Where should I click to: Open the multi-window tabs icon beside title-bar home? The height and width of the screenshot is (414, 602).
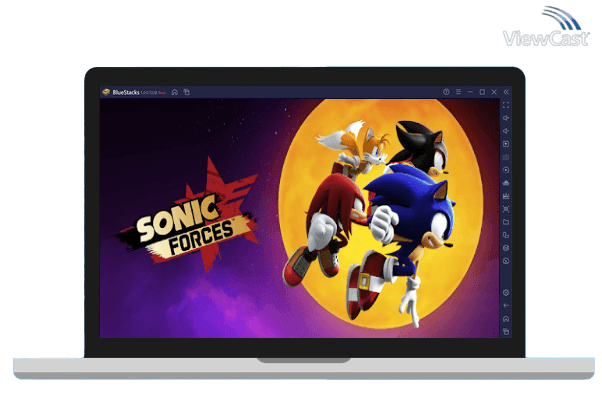click(187, 92)
